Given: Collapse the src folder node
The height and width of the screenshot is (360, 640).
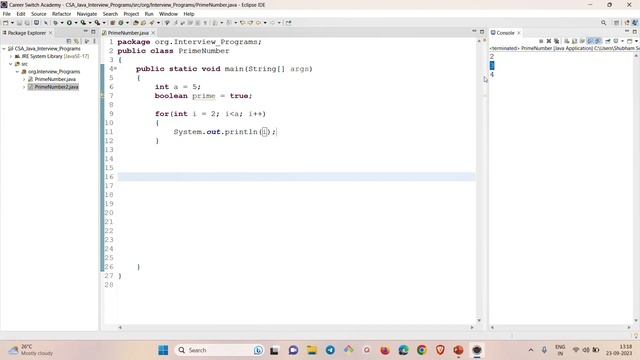Looking at the screenshot, I should [x=11, y=64].
